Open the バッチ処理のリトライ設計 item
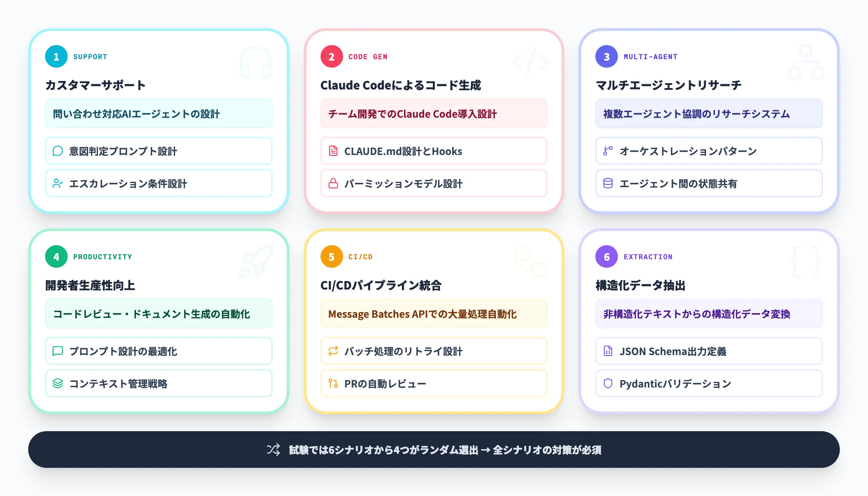 click(434, 351)
